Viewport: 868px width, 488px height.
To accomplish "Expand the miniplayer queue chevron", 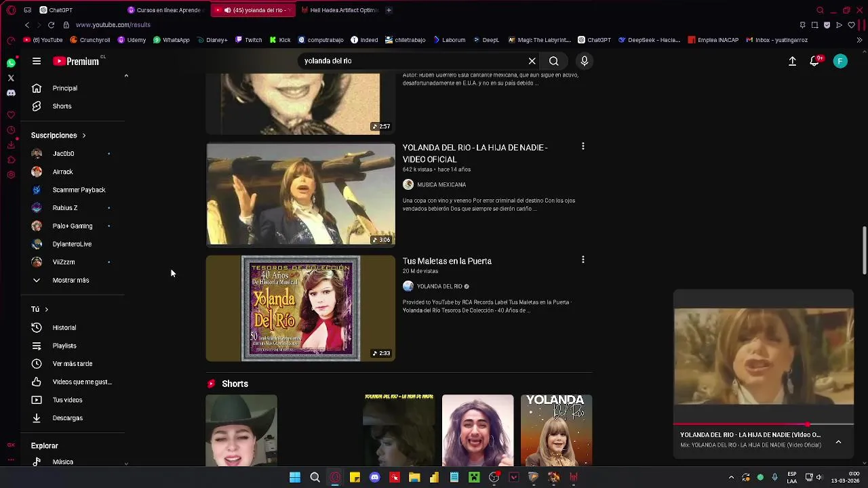I will [x=838, y=442].
